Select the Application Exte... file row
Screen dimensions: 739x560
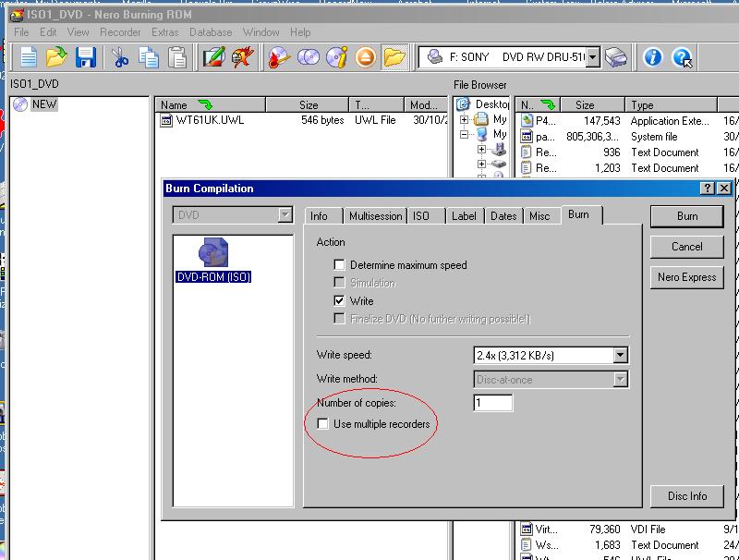(628, 121)
